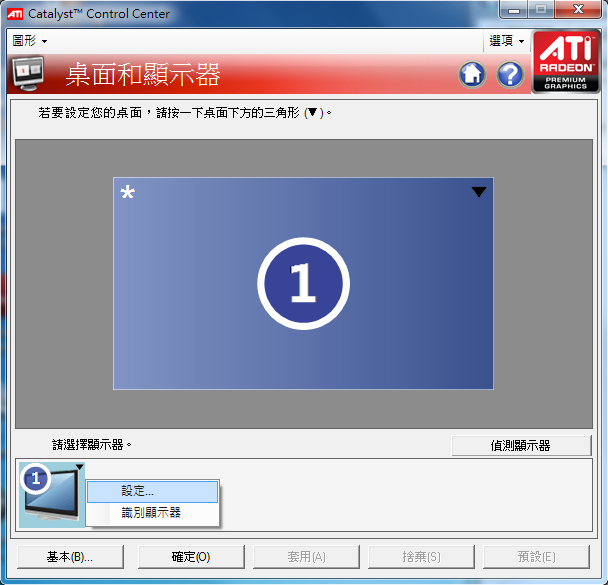Click the 桌面和顯示器 heading text
Screen dimensions: 608x585
pyautogui.click(x=143, y=74)
